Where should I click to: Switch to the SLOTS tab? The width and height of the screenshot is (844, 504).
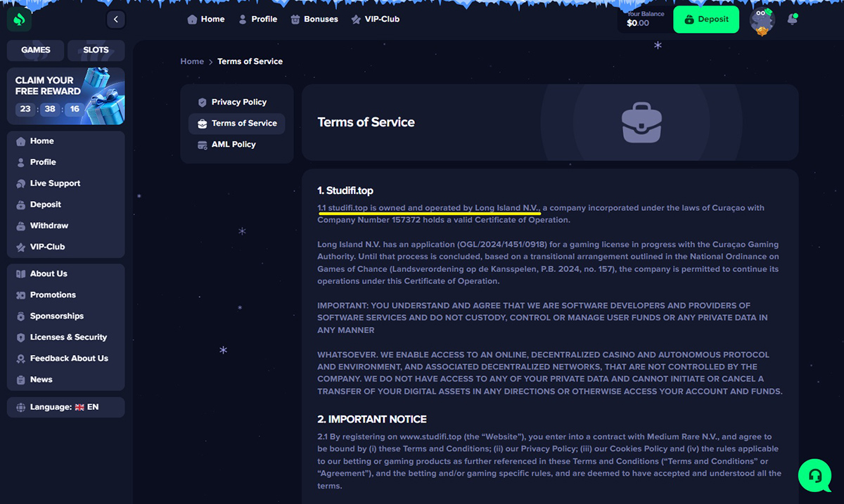(x=96, y=50)
